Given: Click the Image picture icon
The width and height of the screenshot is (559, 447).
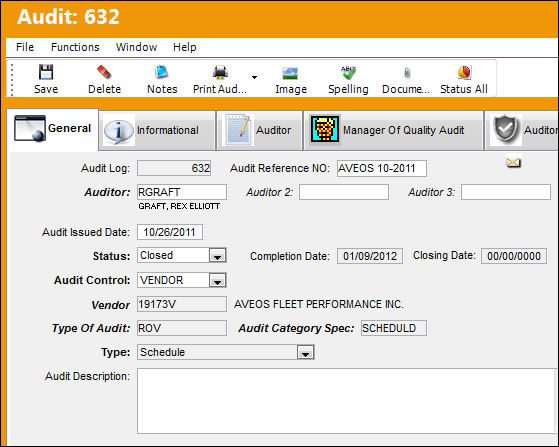Looking at the screenshot, I should click(291, 73).
